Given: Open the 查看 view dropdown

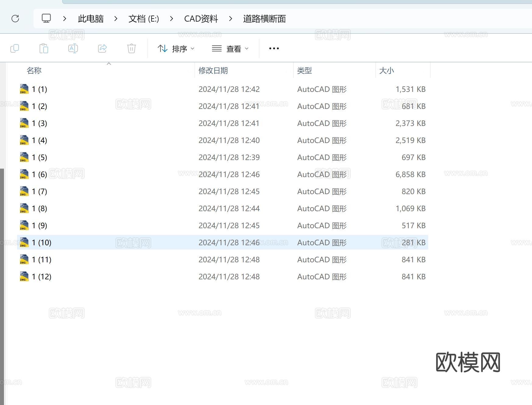Looking at the screenshot, I should [x=230, y=49].
